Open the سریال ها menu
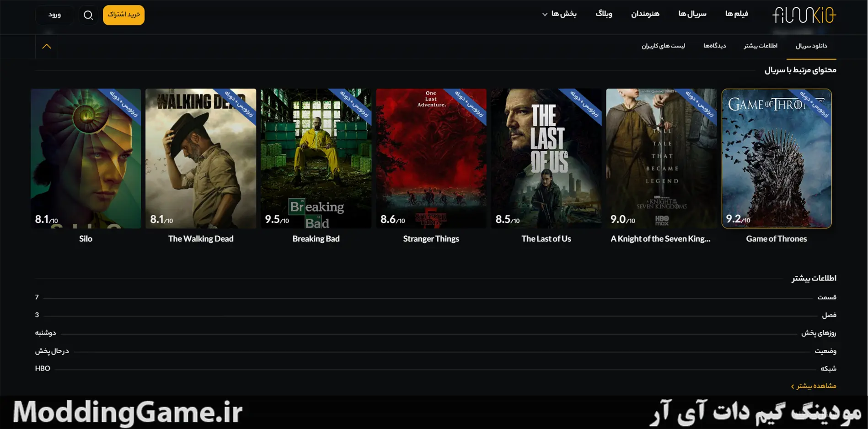The height and width of the screenshot is (429, 868). coord(692,14)
